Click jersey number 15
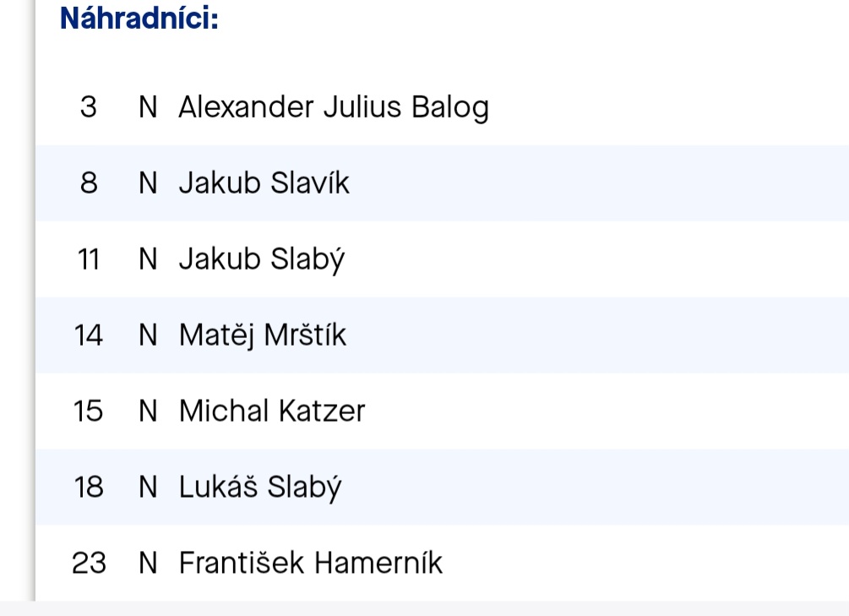 88,411
